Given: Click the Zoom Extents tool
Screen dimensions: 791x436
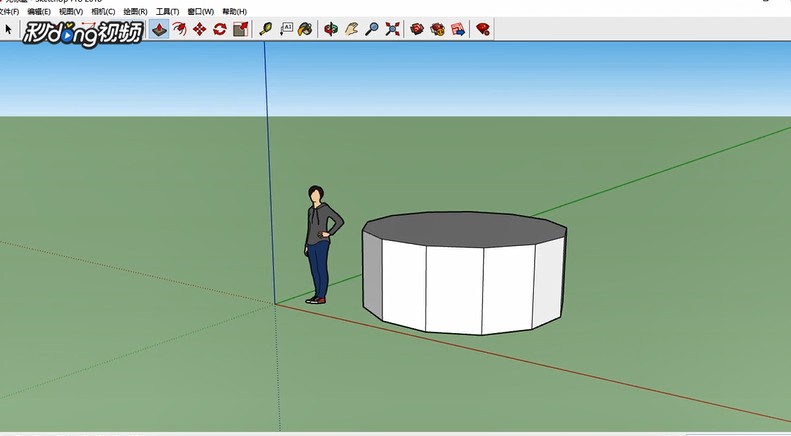Looking at the screenshot, I should (392, 29).
